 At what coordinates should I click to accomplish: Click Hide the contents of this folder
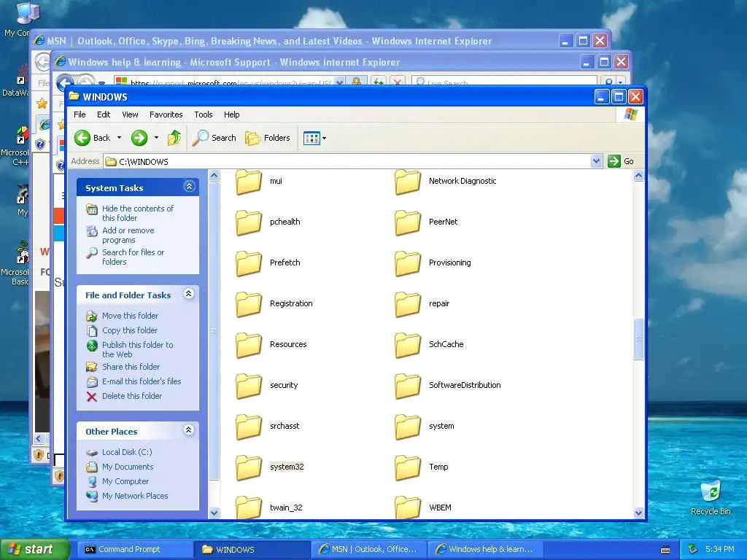[x=138, y=214]
